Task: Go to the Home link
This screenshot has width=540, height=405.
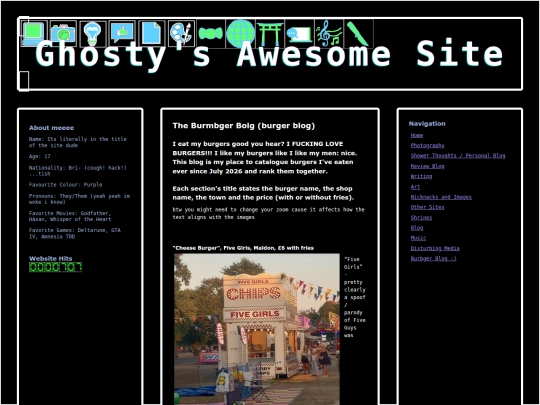Action: click(x=417, y=135)
